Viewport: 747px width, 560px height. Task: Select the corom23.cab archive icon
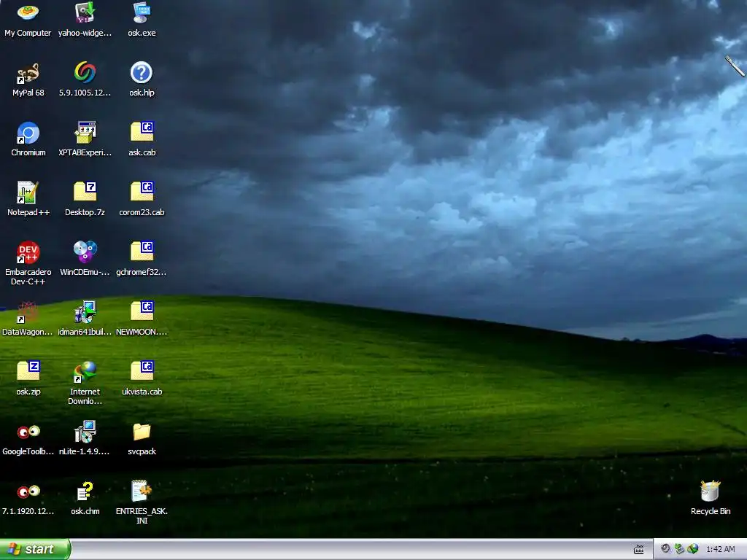tap(142, 192)
